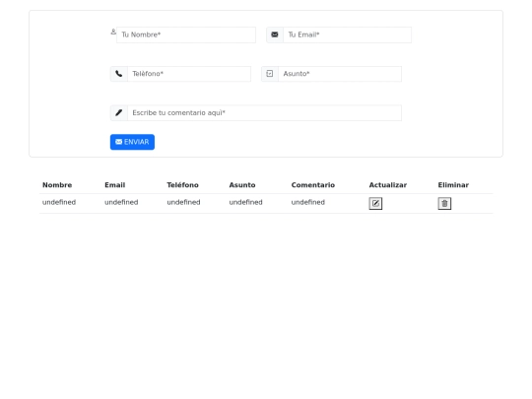
Task: Click the Actualizar column header
Action: click(388, 185)
